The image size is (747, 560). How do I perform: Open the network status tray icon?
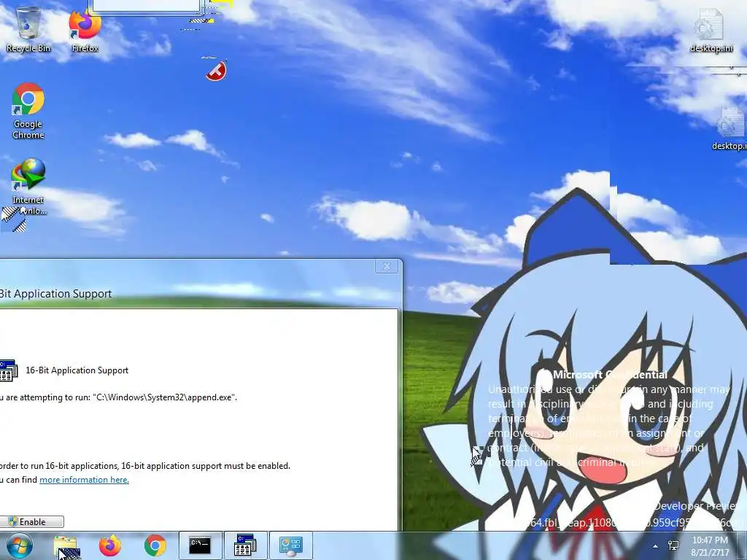pyautogui.click(x=673, y=545)
